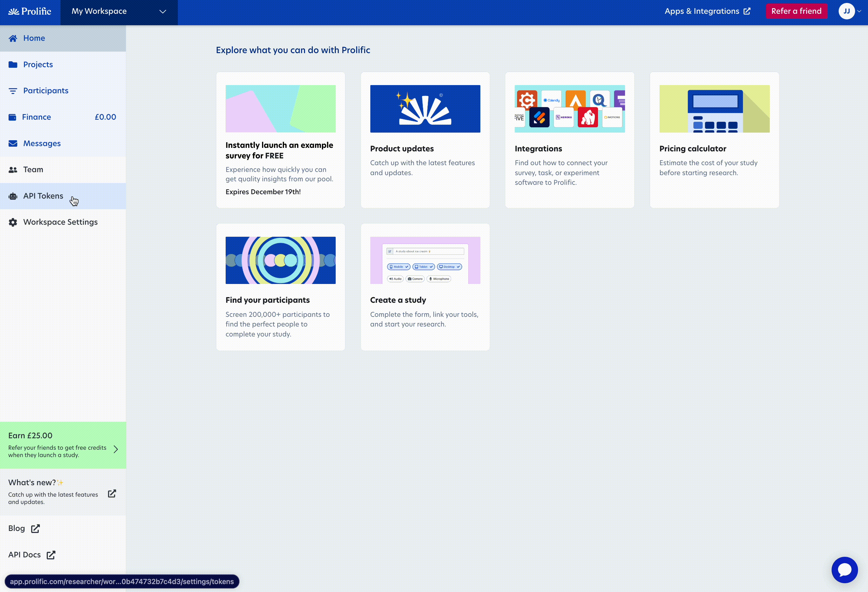Click external link icon next to Blog

click(36, 529)
